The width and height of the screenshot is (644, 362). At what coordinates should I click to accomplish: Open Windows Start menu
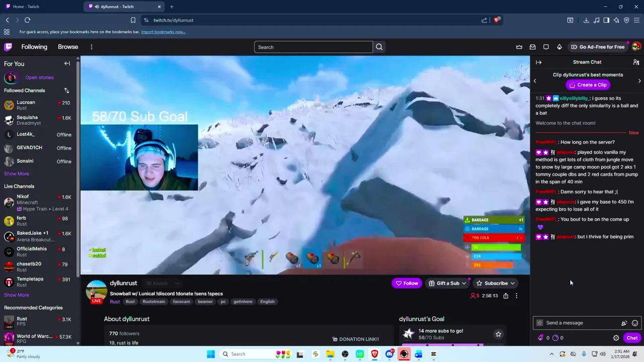tap(211, 354)
